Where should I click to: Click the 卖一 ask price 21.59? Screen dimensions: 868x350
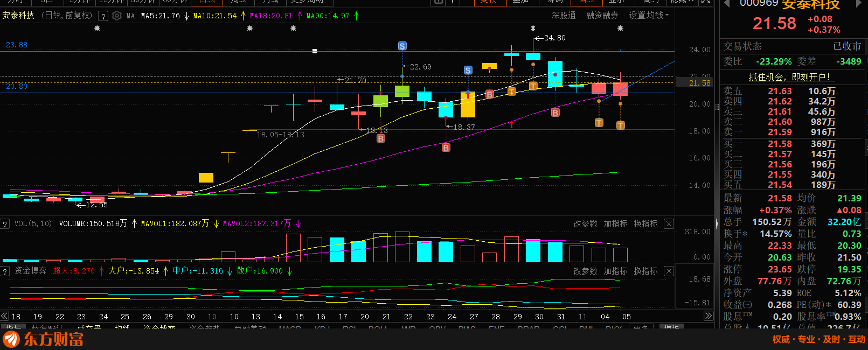pos(780,132)
